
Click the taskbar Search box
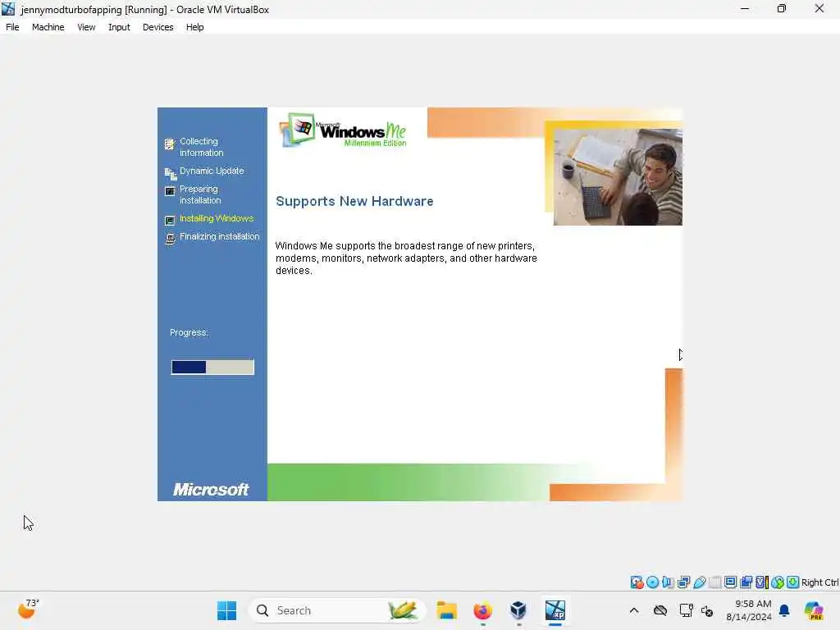(337, 610)
